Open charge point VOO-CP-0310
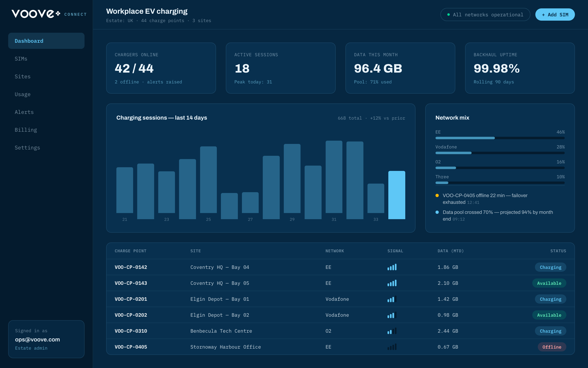 [x=131, y=331]
